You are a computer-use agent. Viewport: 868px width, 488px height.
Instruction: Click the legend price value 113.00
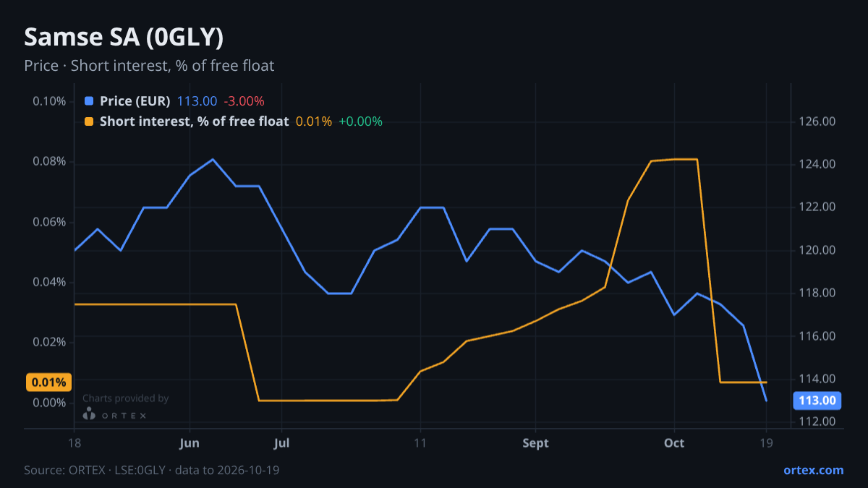coord(197,101)
